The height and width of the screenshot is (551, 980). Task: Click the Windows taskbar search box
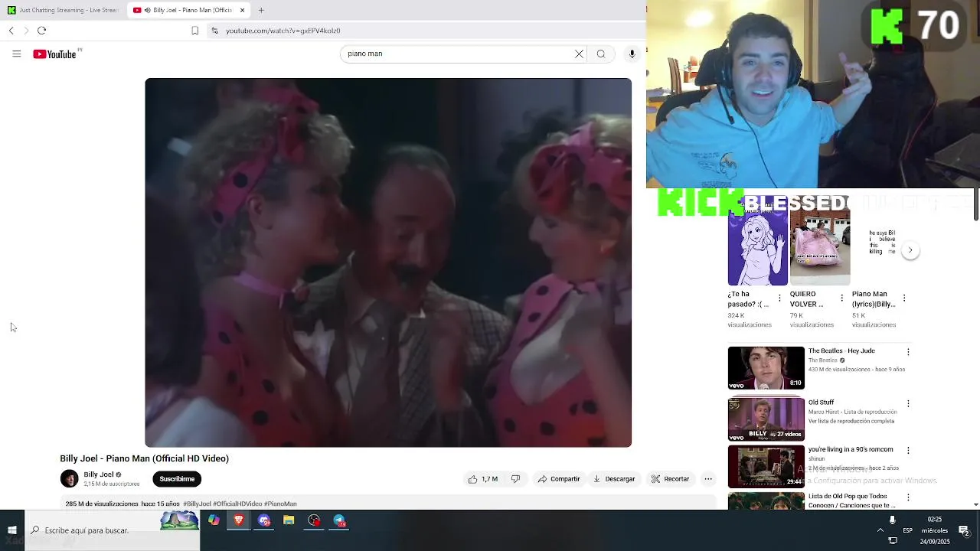[x=113, y=530]
